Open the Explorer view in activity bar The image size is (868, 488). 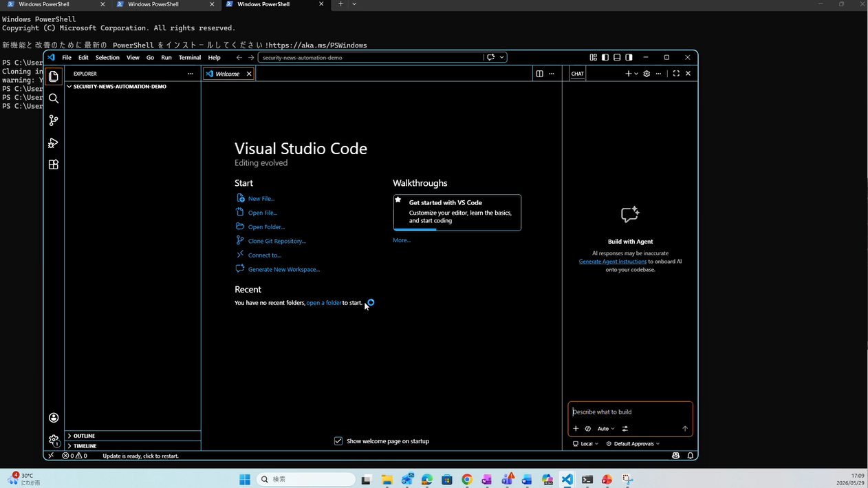pos(54,76)
